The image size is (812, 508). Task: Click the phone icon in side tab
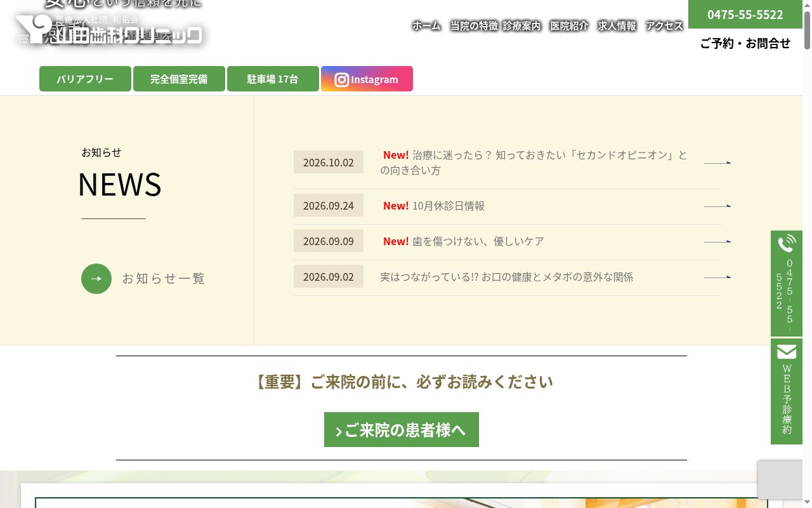point(787,243)
